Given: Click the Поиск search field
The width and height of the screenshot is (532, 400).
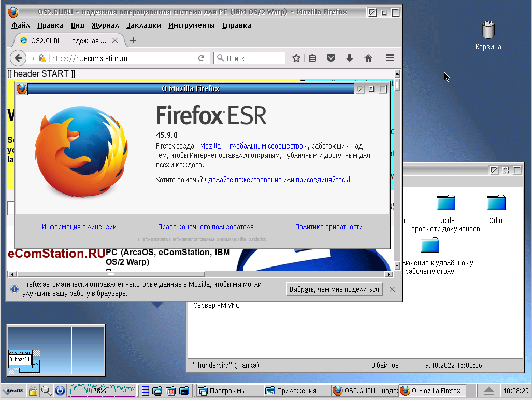Looking at the screenshot, I should pos(249,58).
